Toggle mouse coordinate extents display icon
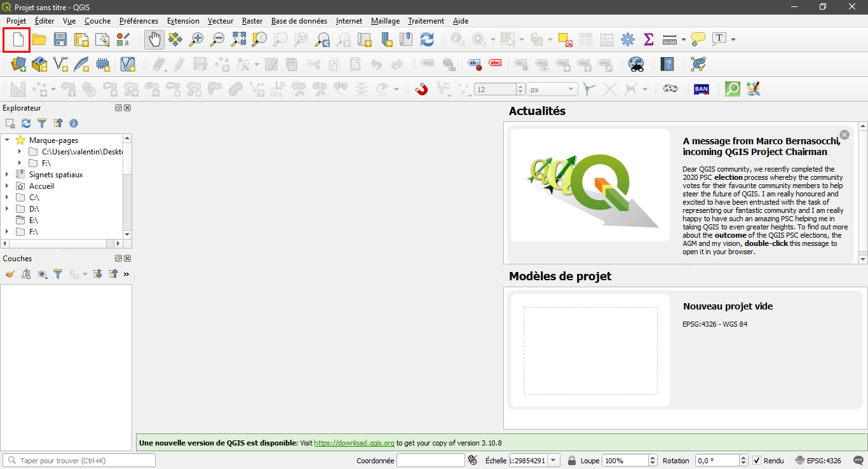The image size is (868, 469). (472, 461)
